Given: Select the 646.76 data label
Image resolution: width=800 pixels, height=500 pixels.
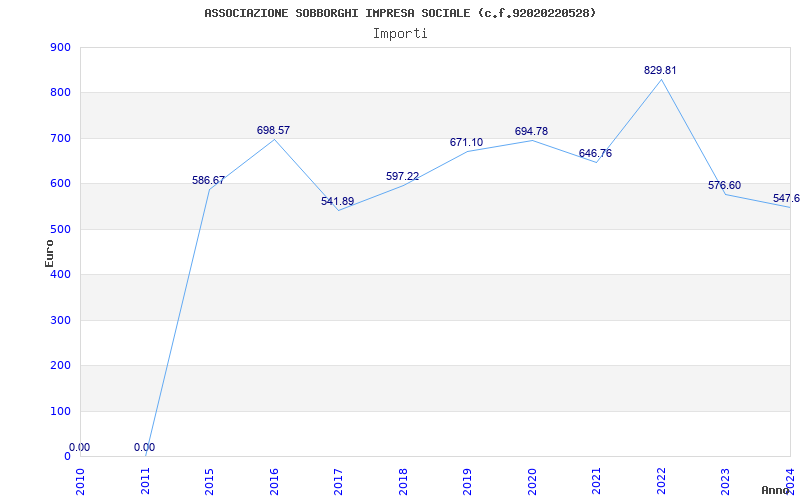Looking at the screenshot, I should (595, 154).
